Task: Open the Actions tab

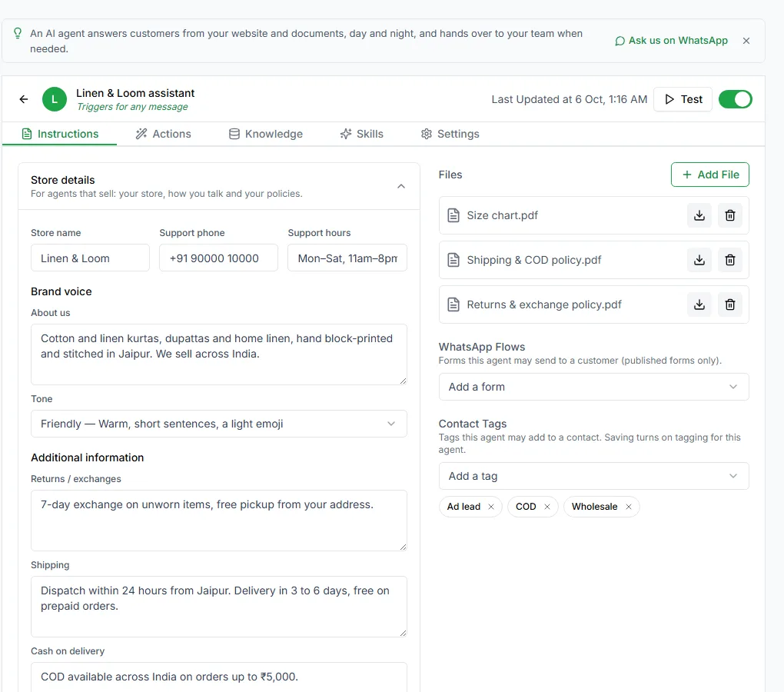Action: [x=164, y=134]
